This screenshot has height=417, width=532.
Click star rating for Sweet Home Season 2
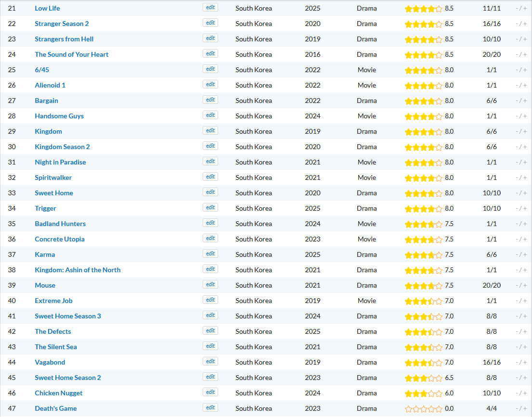tap(423, 378)
